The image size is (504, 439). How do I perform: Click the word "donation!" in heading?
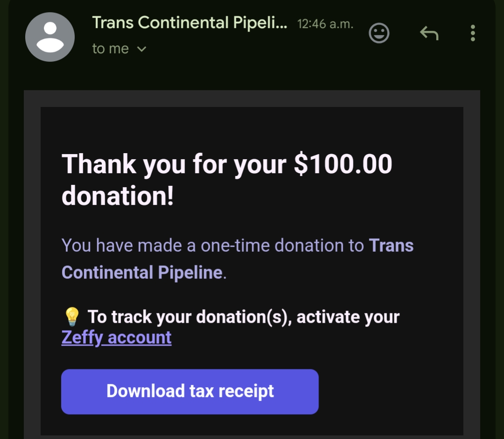(x=117, y=196)
